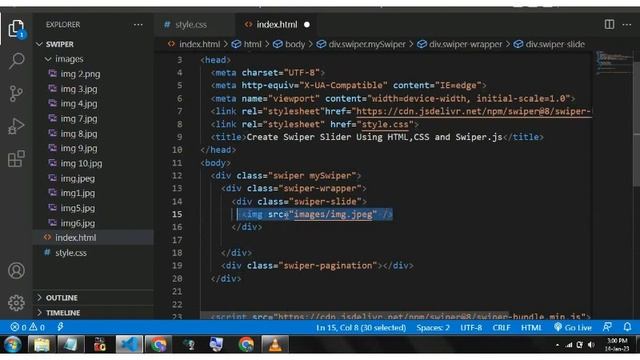Image resolution: width=640 pixels, height=360 pixels.
Task: Change CRLF end of line sequence
Action: tap(501, 327)
